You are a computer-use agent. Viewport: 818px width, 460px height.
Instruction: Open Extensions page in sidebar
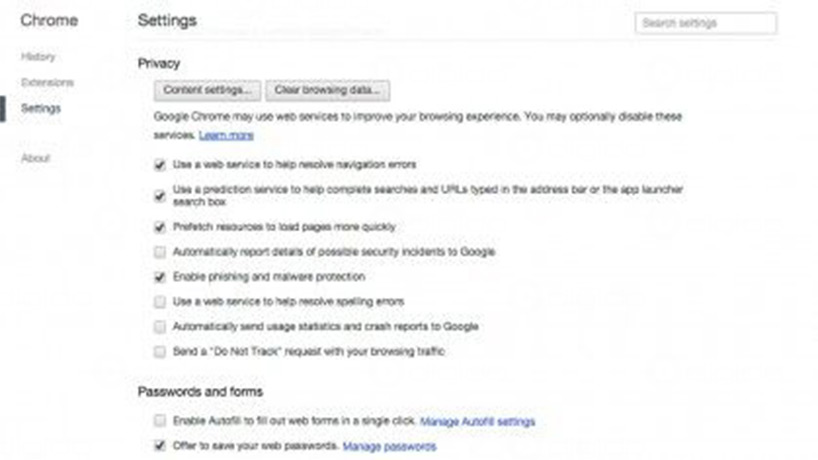[47, 82]
